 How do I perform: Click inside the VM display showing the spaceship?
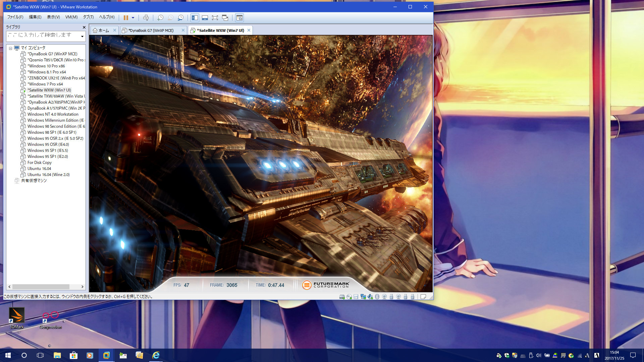coord(261,164)
